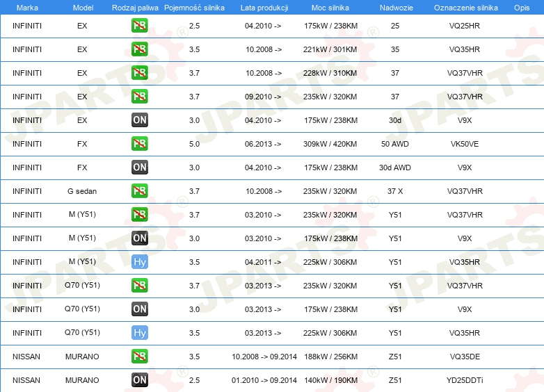544x392 pixels.
Task: Click the Hy hybrid icon in the M (Y51) 3.5 row
Action: pos(139,261)
